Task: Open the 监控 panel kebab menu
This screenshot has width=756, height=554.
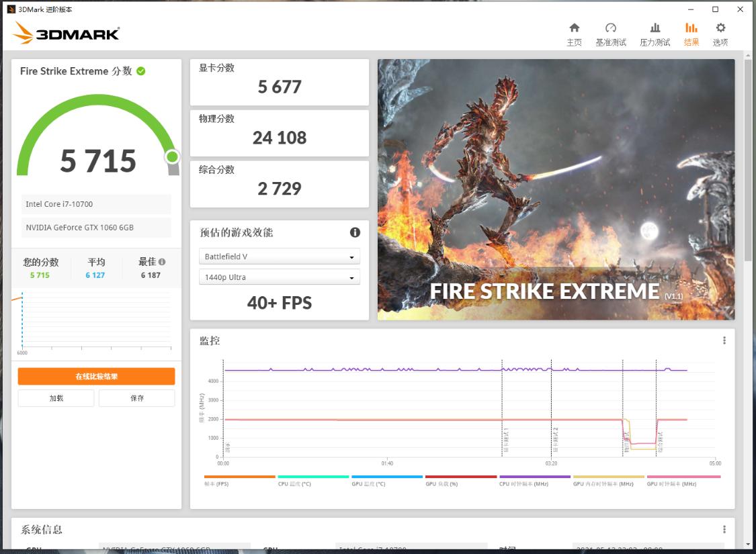Action: tap(724, 340)
